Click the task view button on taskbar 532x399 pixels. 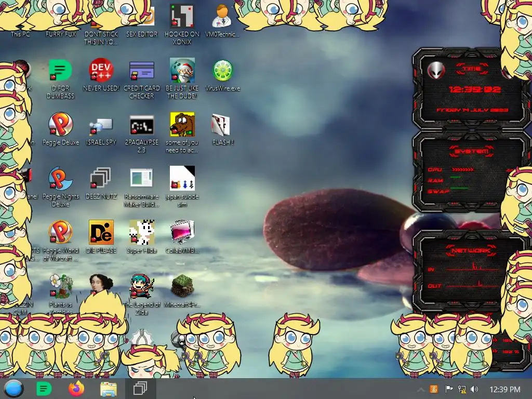tap(140, 389)
